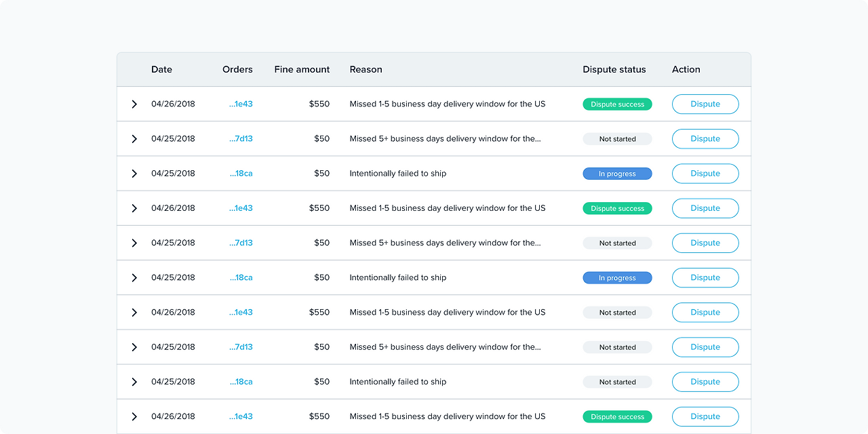Click the Reason column header

(x=366, y=69)
